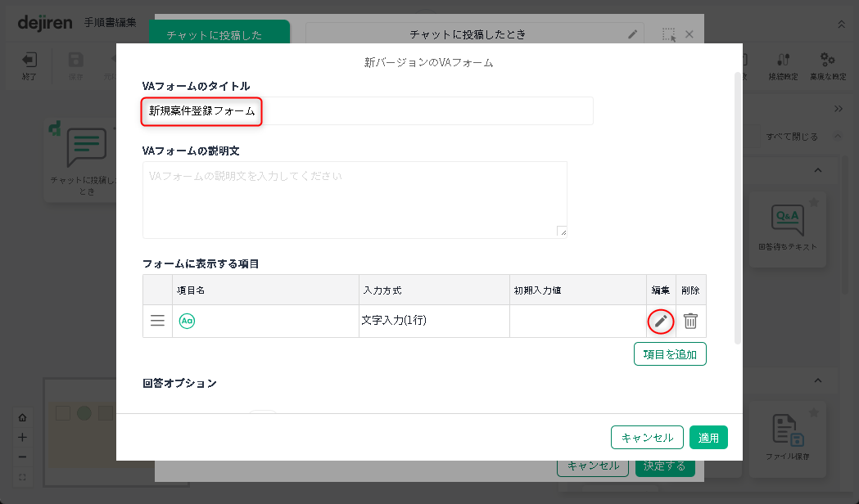Zoom in the canvas with the plus icon
This screenshot has height=504, width=859.
coord(22,437)
